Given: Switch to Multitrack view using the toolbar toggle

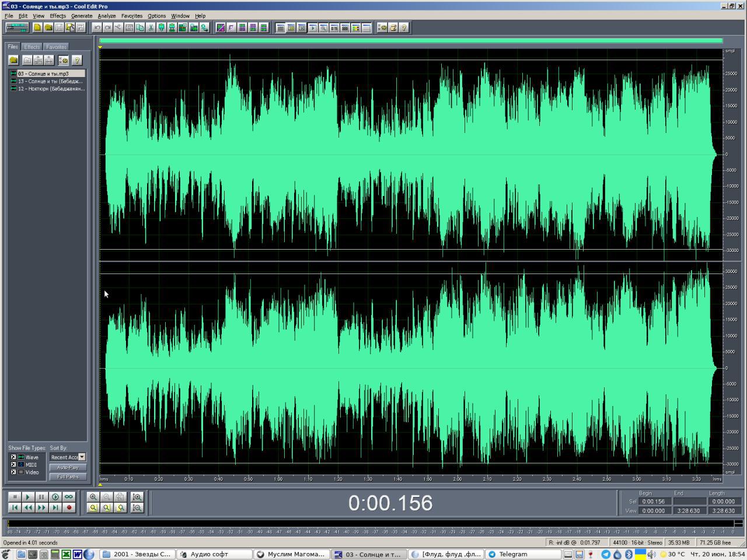Looking at the screenshot, I should pyautogui.click(x=17, y=27).
